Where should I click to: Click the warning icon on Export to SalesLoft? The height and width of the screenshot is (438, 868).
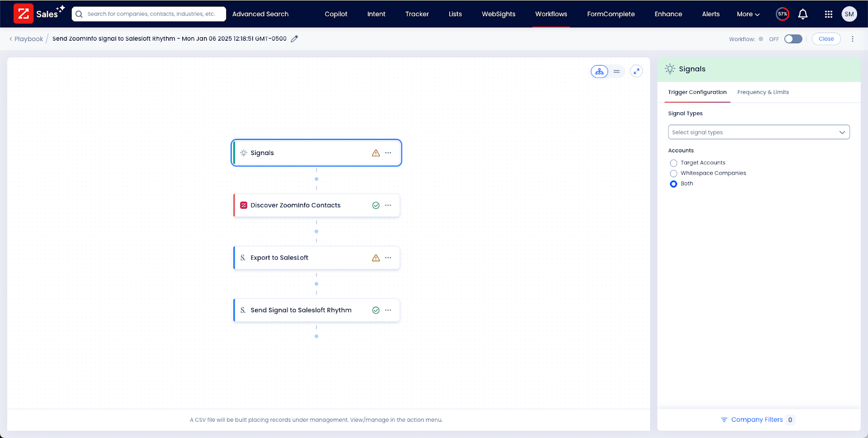coord(376,258)
